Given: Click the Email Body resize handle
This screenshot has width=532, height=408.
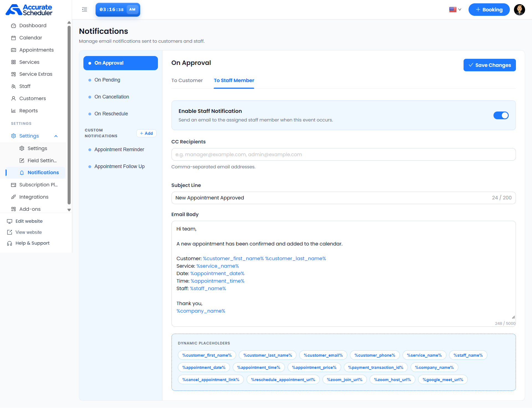Looking at the screenshot, I should coord(513,317).
